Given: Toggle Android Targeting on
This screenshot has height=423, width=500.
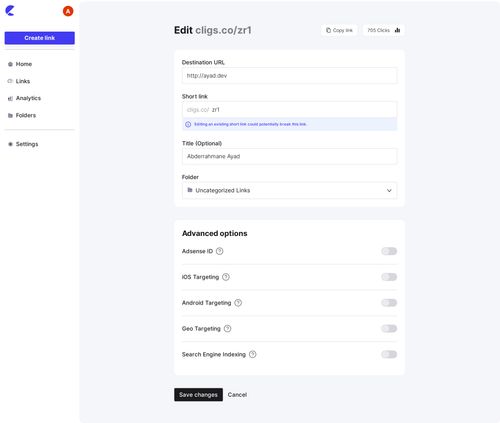Looking at the screenshot, I should click(389, 303).
